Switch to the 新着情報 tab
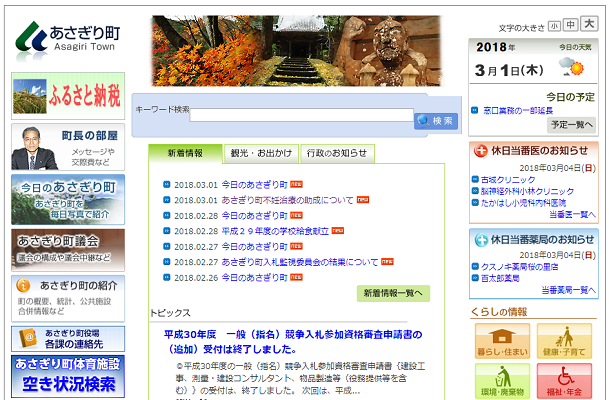609x400 pixels. pos(185,153)
